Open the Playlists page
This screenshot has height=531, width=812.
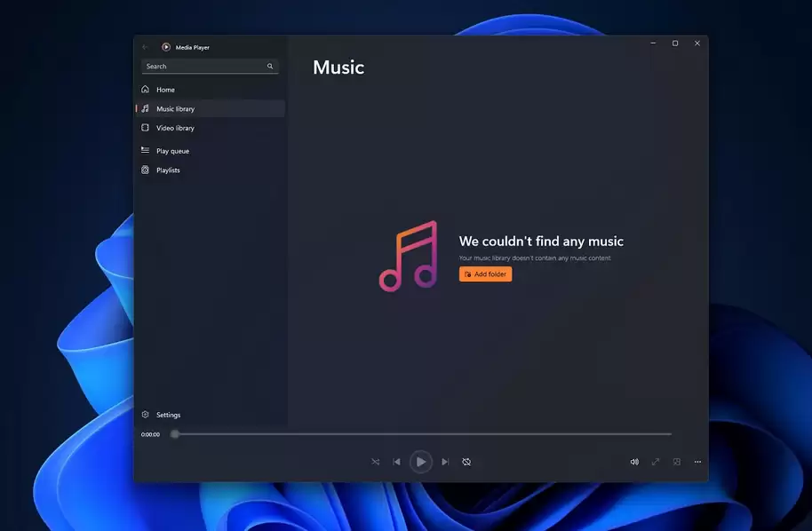pyautogui.click(x=168, y=170)
